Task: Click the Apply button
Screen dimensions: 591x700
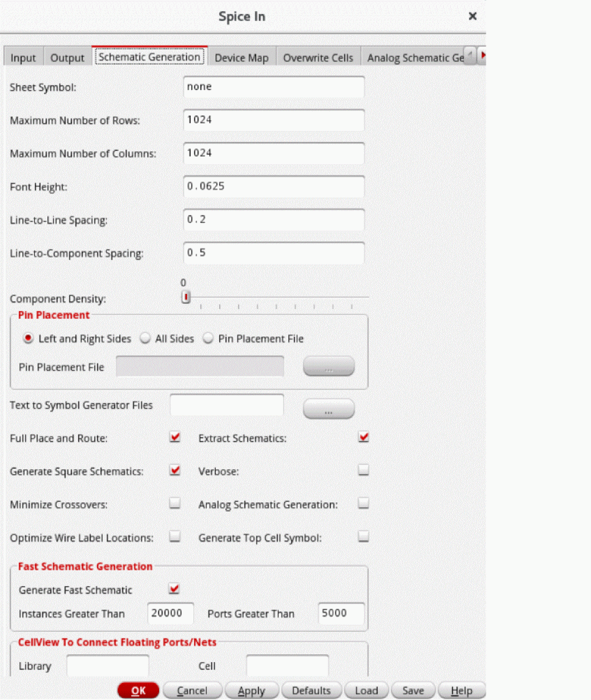Action: click(x=251, y=691)
